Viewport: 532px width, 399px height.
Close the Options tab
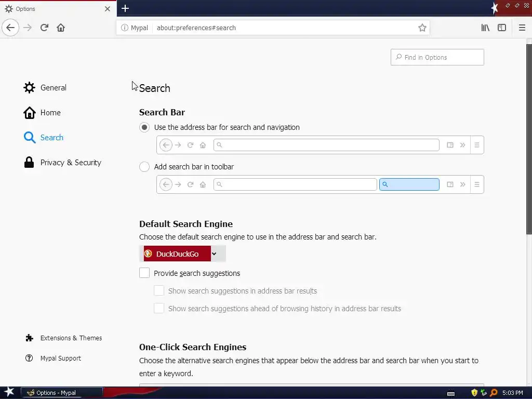[x=107, y=9]
